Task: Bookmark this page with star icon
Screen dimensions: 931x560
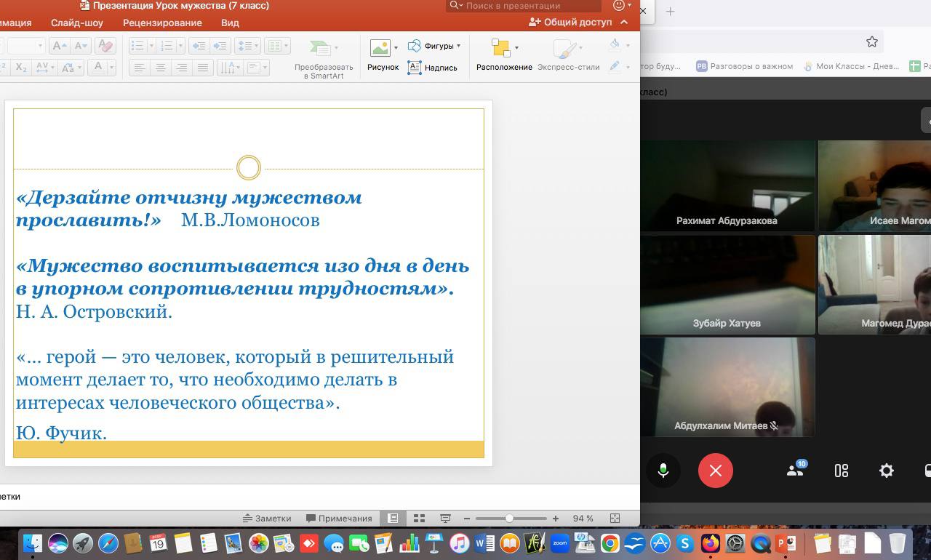Action: [871, 41]
